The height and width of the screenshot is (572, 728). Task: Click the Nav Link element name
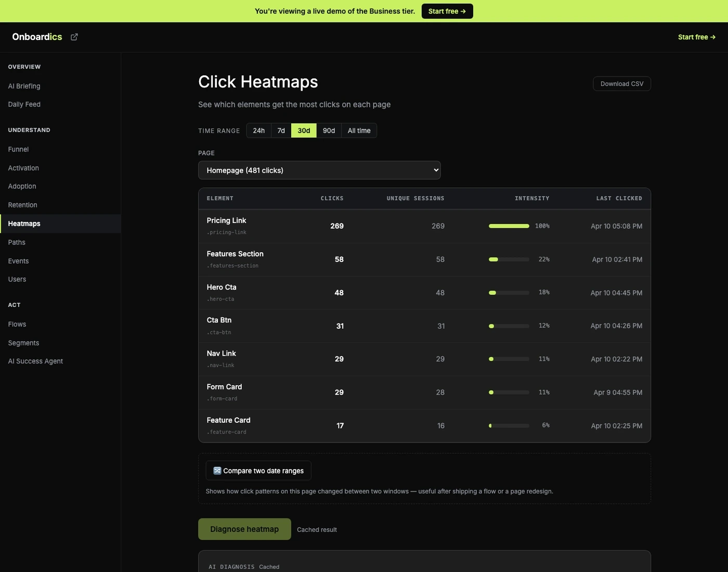click(x=221, y=354)
